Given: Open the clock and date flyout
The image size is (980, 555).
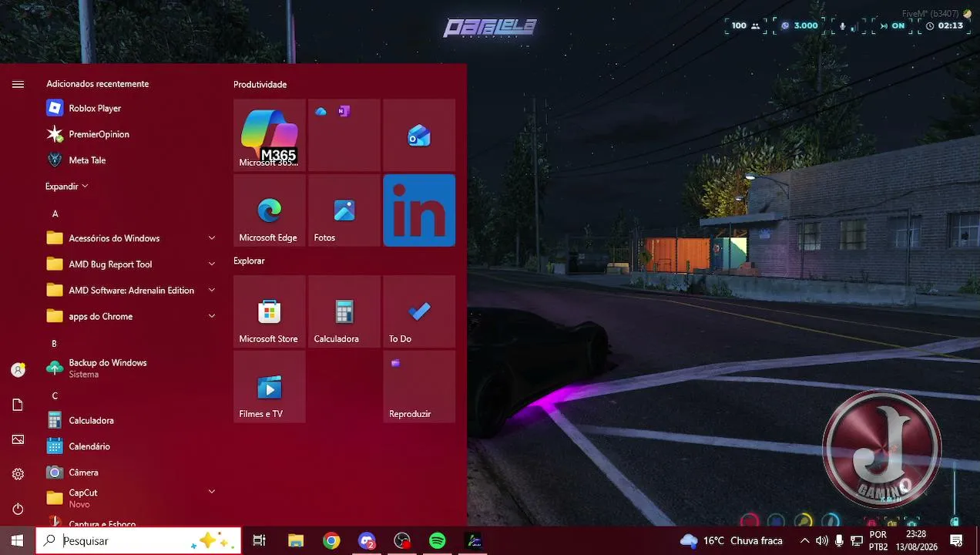Looking at the screenshot, I should click(x=916, y=541).
